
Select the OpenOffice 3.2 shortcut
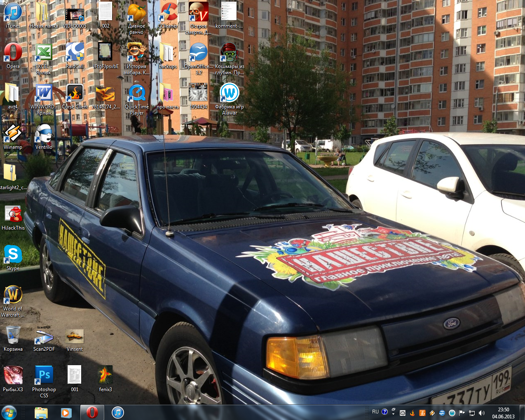tap(198, 59)
